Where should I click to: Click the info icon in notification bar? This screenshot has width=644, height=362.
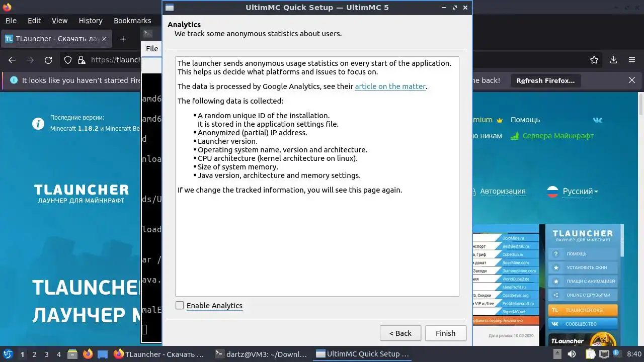click(14, 80)
